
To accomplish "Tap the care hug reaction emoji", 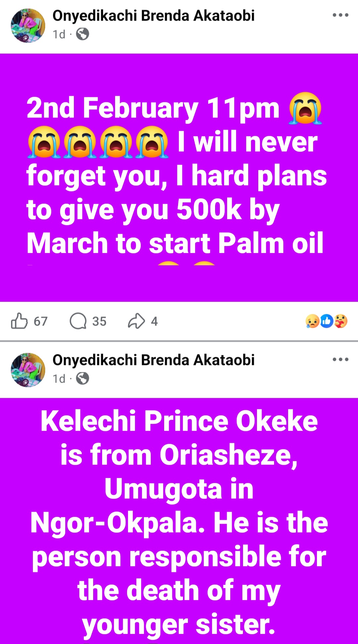I will point(341,321).
